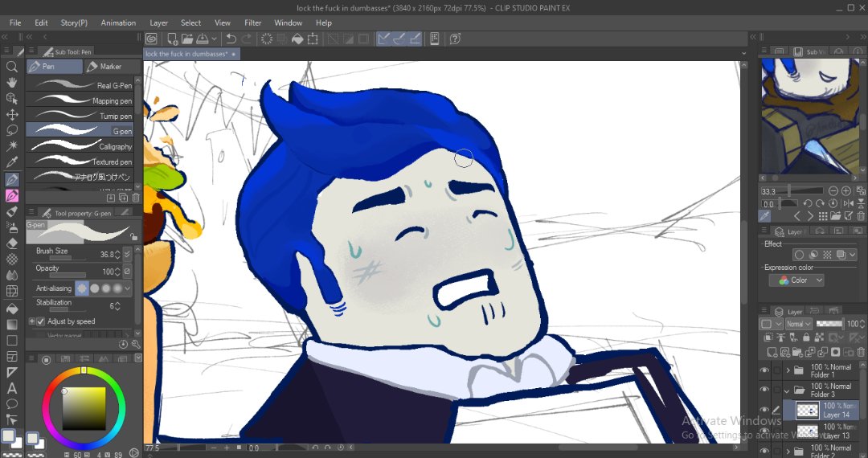Image resolution: width=868 pixels, height=458 pixels.
Task: Click the Sub View reference image
Action: 810,117
